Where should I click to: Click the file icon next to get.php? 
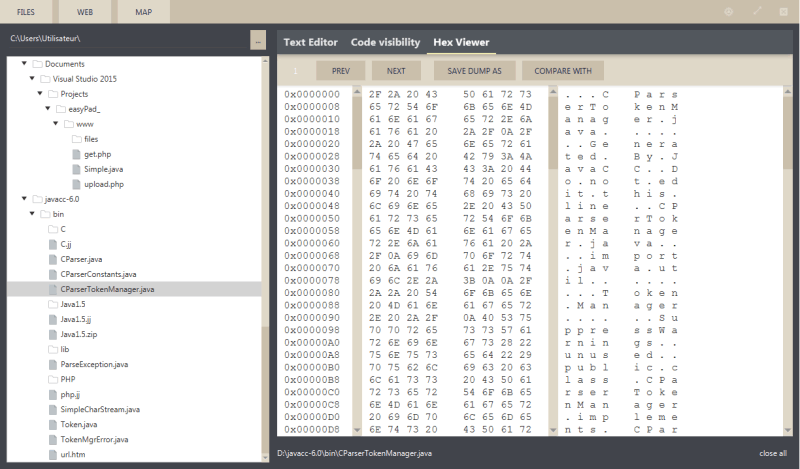click(77, 155)
